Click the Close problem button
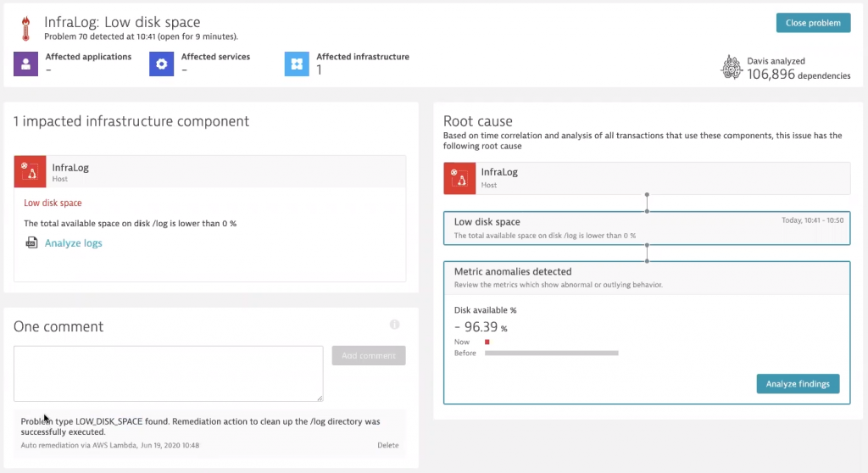Viewport: 868px width, 473px height. pyautogui.click(x=813, y=23)
